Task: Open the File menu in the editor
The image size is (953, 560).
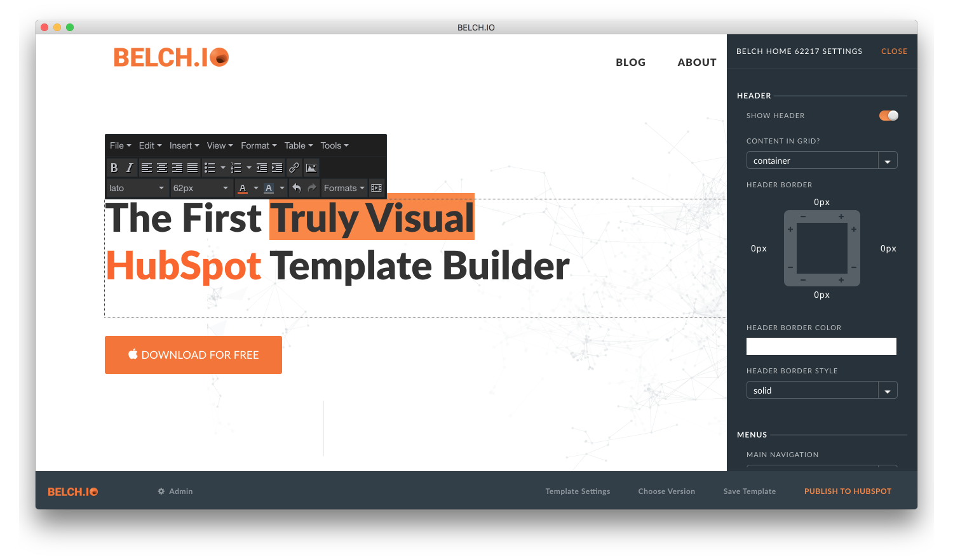Action: [121, 145]
